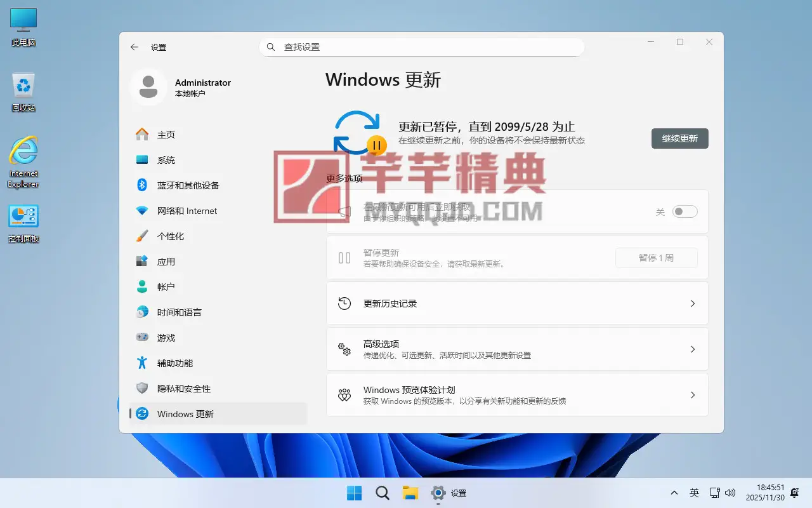Image resolution: width=812 pixels, height=508 pixels.
Task: Click the back arrow in Settings header
Action: (134, 47)
